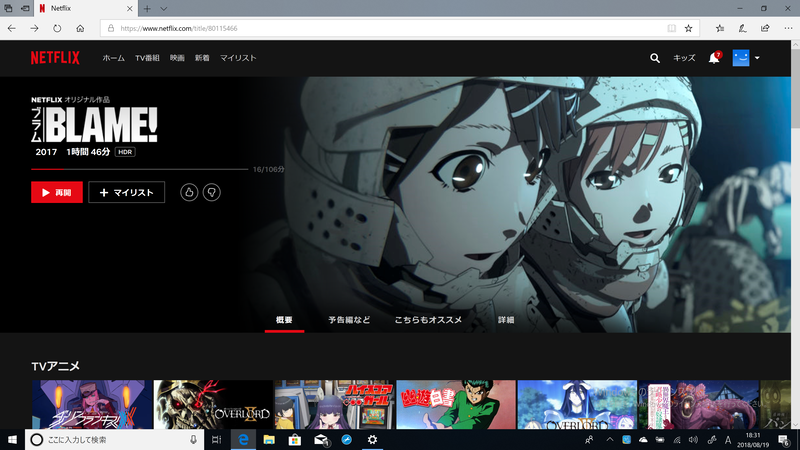Toggle reading view in address bar
Screen dimensions: 800x450
(671, 29)
